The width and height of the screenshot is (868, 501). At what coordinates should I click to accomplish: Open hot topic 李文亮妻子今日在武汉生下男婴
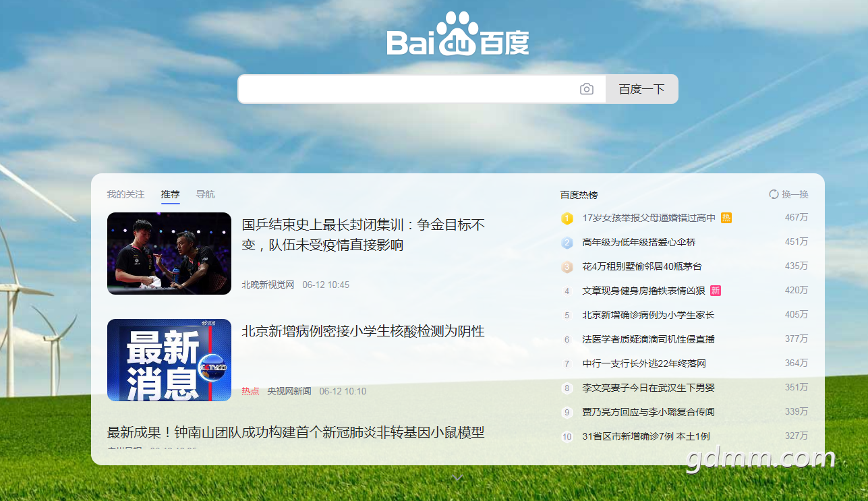pos(649,388)
